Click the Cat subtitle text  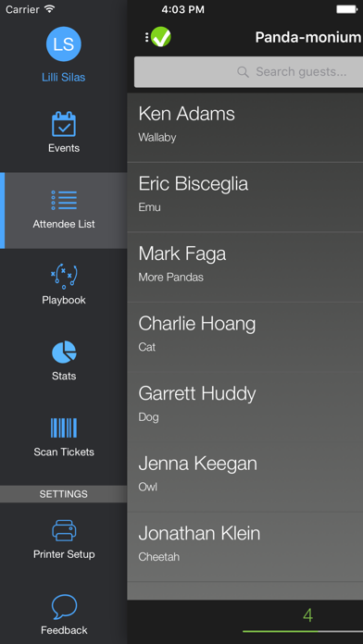[146, 347]
